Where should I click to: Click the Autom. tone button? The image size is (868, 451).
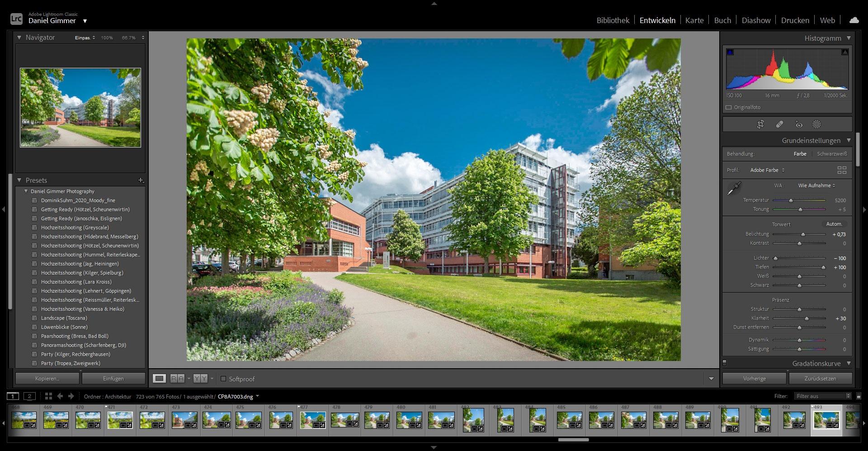click(834, 224)
